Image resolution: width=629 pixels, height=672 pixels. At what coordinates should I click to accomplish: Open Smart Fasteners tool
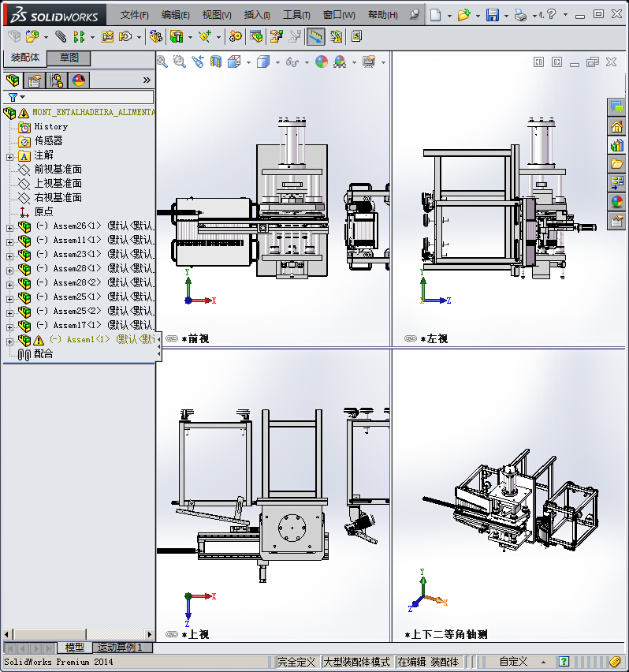point(107,36)
